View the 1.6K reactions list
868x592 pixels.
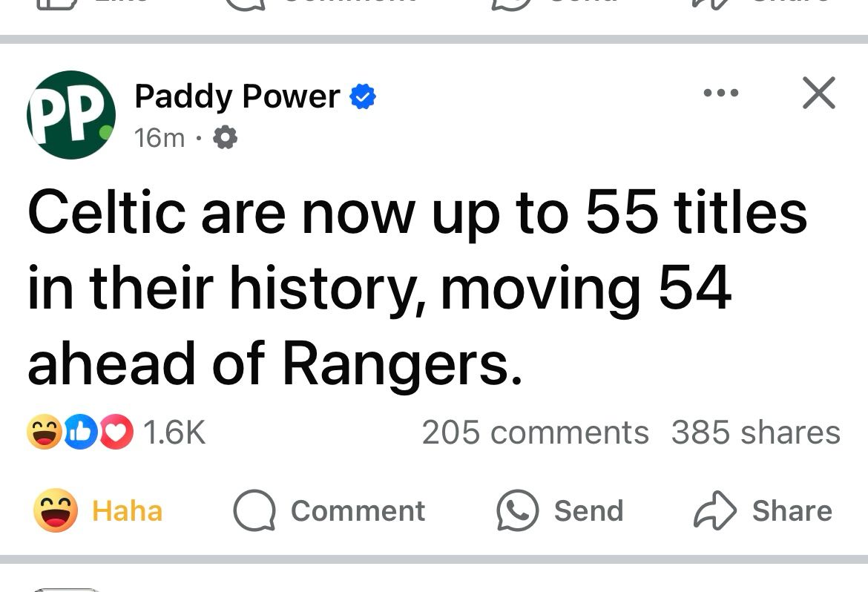174,432
